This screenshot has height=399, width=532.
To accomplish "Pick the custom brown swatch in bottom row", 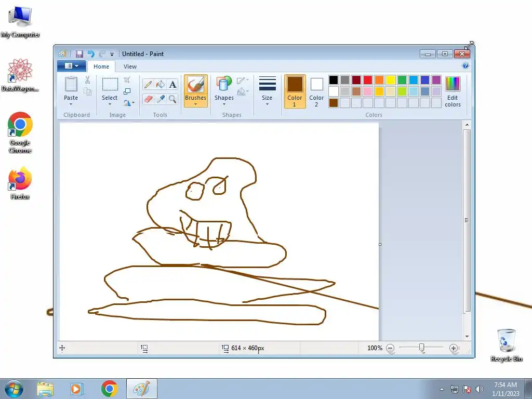I will (x=334, y=103).
